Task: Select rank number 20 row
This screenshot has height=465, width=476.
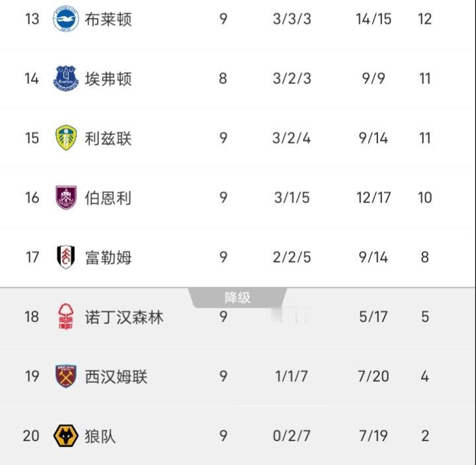Action: coord(238,435)
